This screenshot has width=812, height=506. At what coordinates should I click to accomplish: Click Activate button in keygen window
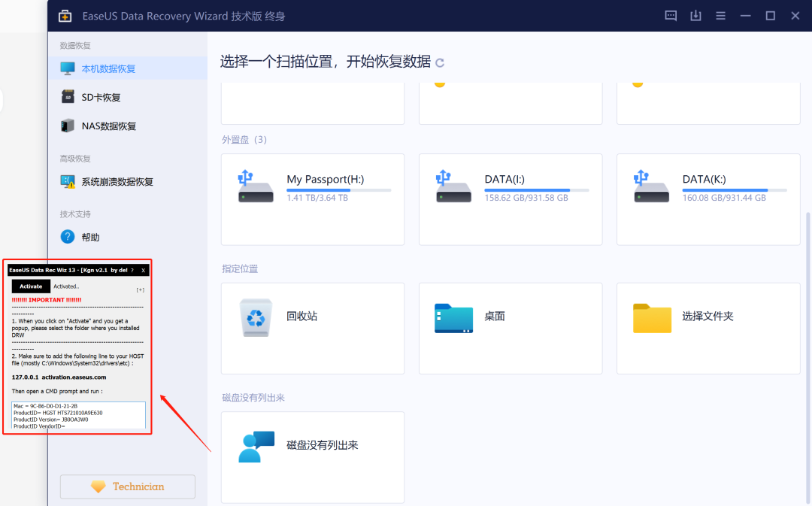point(31,286)
